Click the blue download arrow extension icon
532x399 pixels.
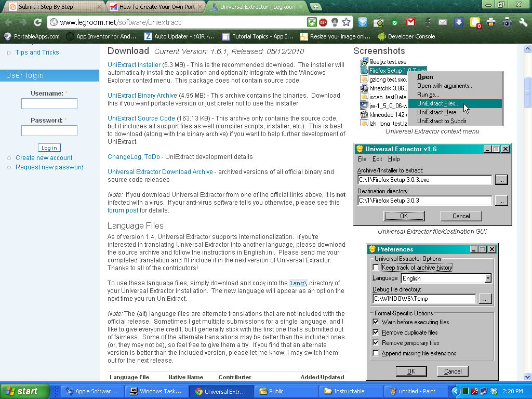[x=459, y=22]
